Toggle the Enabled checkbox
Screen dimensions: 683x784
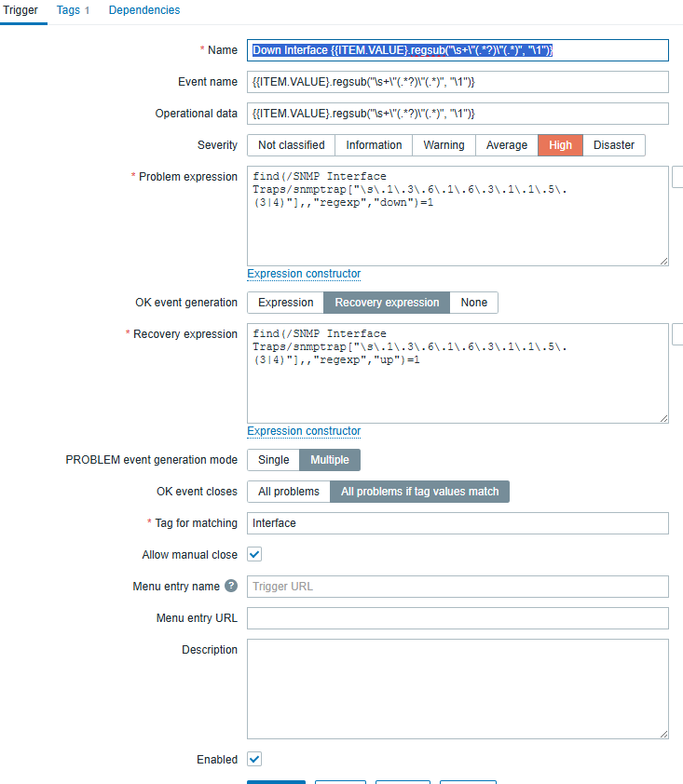(254, 759)
